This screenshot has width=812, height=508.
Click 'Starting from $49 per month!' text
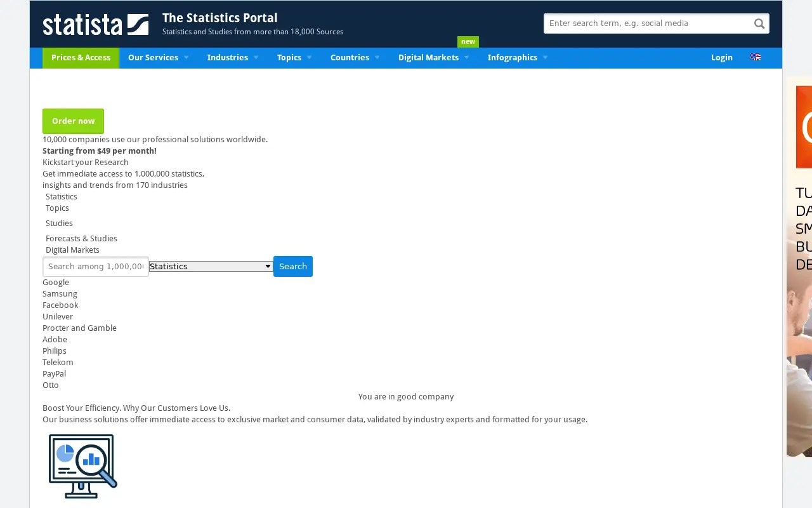coord(100,151)
